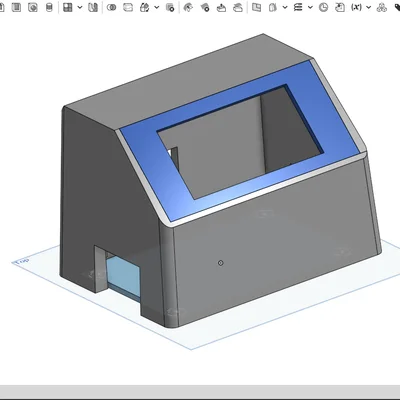The width and height of the screenshot is (400, 400).
Task: Click the clock-shaped toolbar icon
Action: coord(323,7)
